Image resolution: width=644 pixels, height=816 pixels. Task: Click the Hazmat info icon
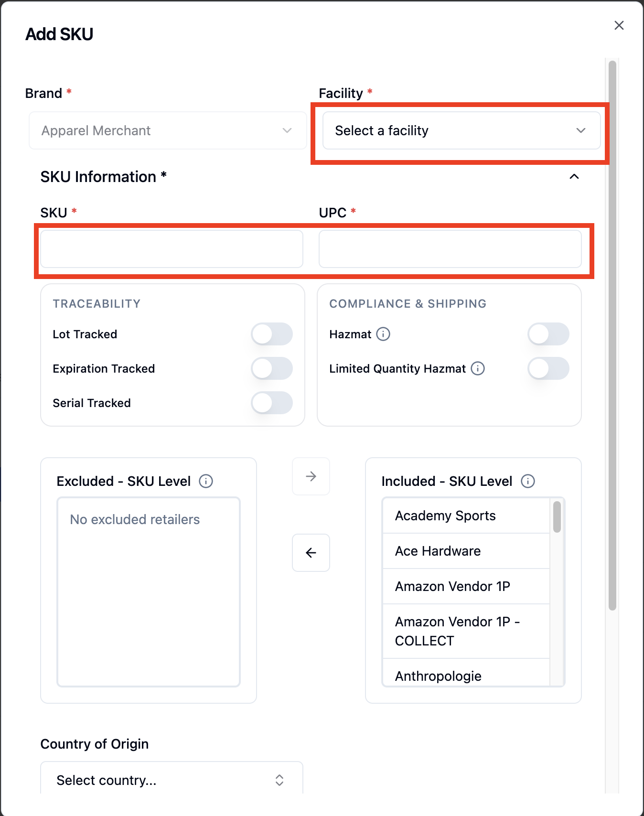383,334
